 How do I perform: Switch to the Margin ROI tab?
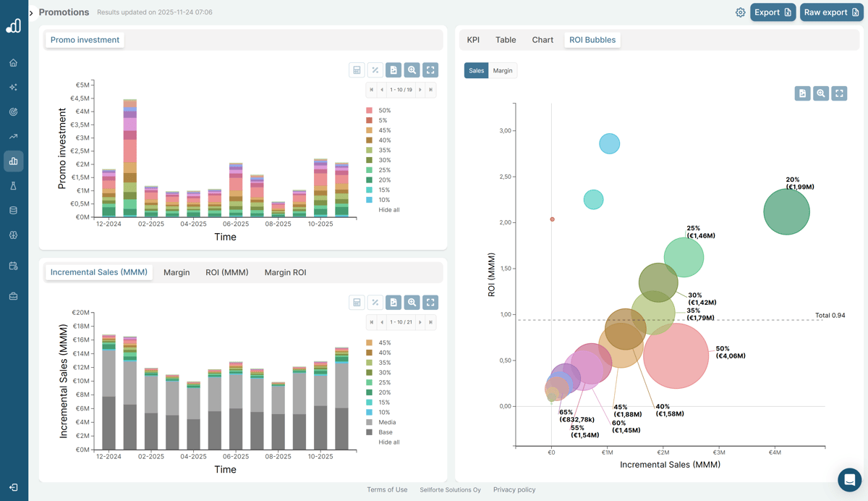click(285, 272)
